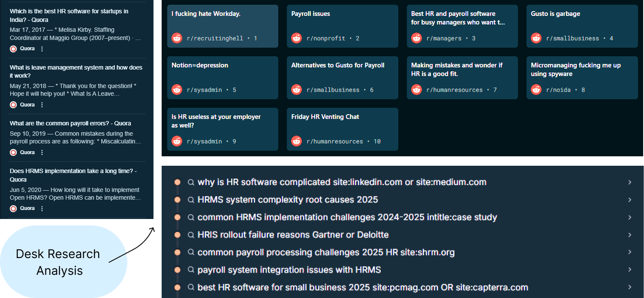Open 'Alternatives to Gusto for Payroll' post

pyautogui.click(x=338, y=65)
